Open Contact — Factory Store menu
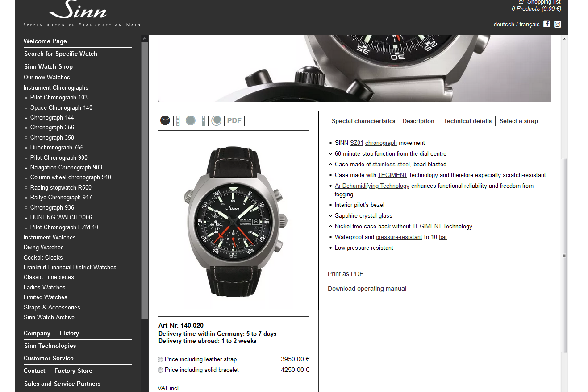Viewport: 588px width, 392px height. [58, 371]
